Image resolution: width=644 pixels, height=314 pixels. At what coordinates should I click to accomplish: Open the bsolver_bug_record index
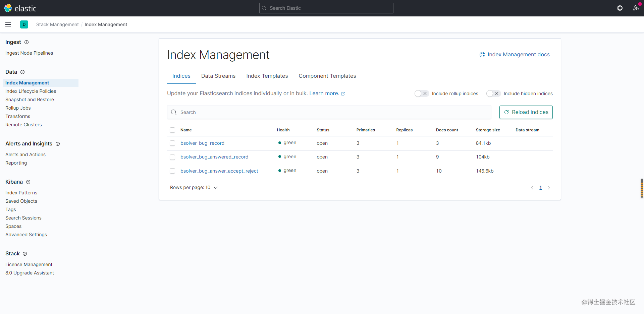click(x=202, y=143)
